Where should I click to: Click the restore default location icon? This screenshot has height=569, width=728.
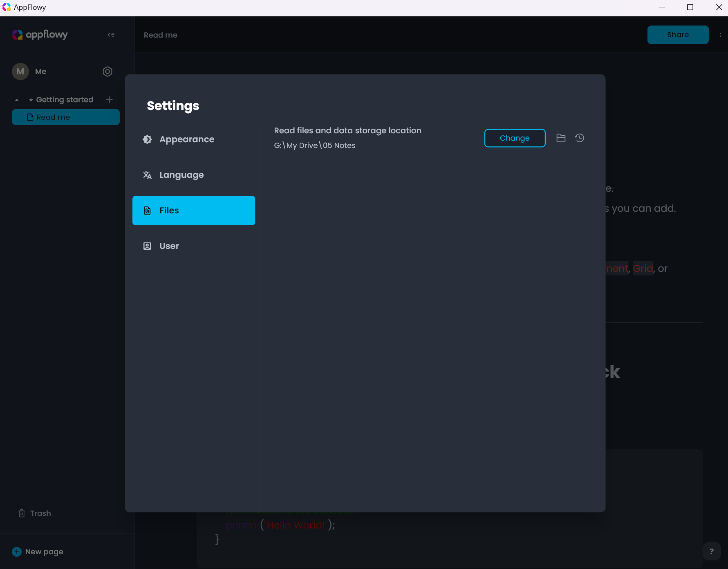[580, 138]
